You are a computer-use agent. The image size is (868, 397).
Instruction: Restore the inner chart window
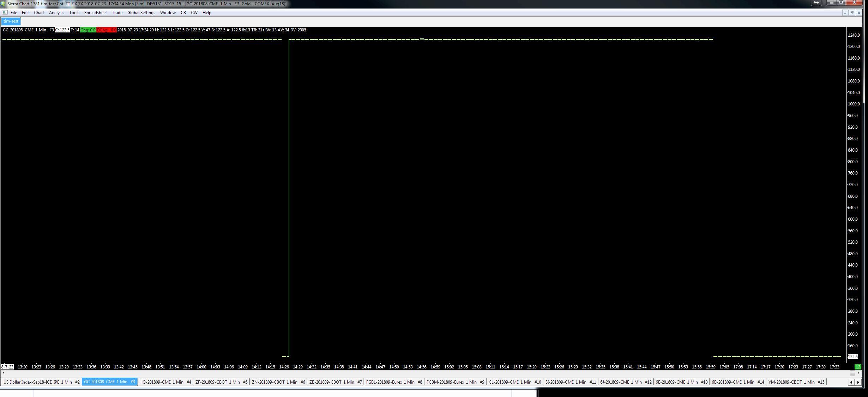(x=852, y=13)
